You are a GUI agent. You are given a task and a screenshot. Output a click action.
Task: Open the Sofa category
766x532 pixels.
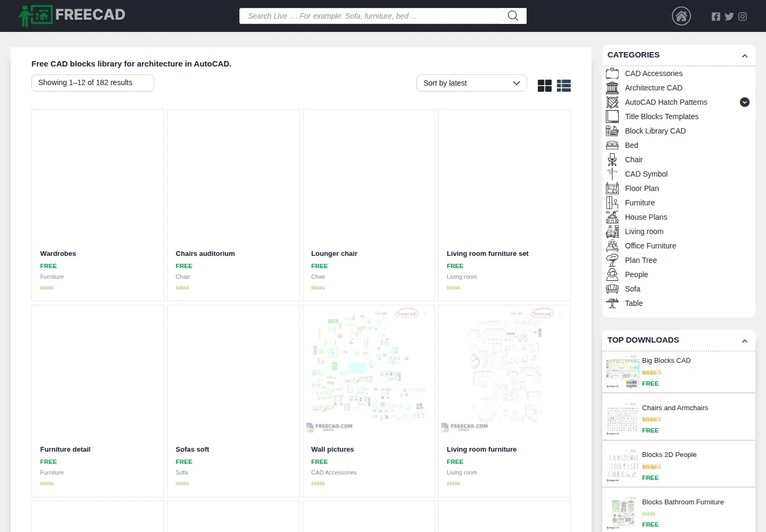point(632,289)
